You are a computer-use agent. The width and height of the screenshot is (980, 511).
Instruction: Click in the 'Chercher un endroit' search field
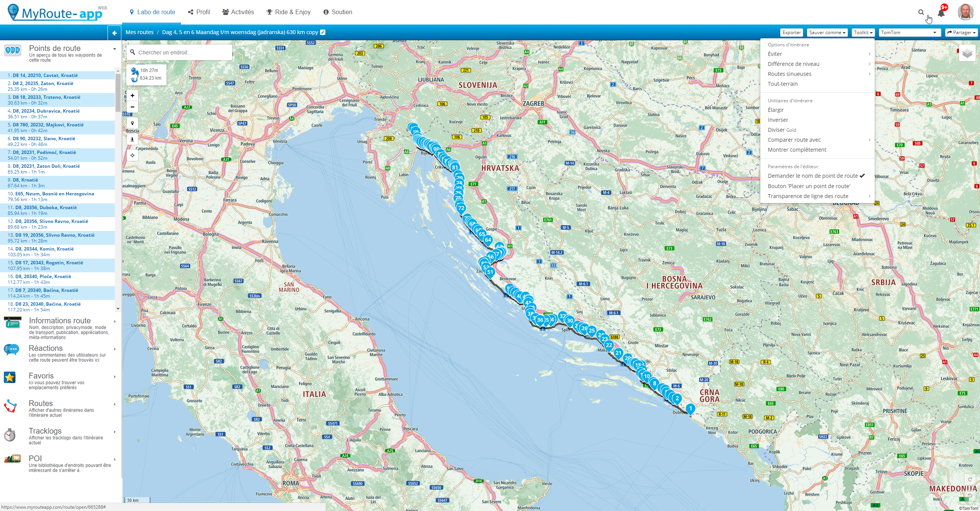(x=184, y=52)
